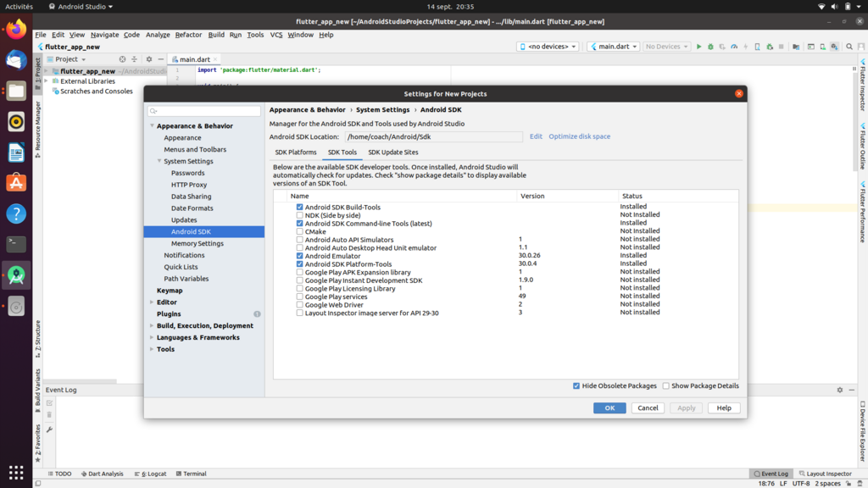Expand Build, Execution, Deployment section arrow
The image size is (868, 488).
pyautogui.click(x=152, y=325)
